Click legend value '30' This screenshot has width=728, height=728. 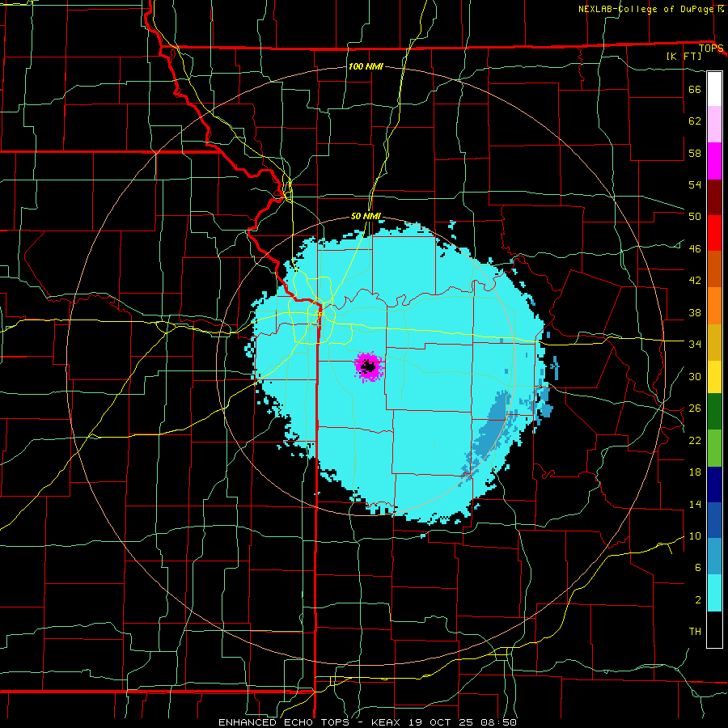click(x=695, y=376)
